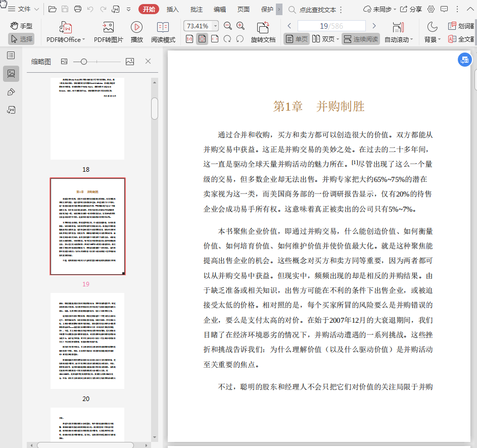Expand the 文件 menu dropdown
477x448 pixels.
pyautogui.click(x=36, y=9)
